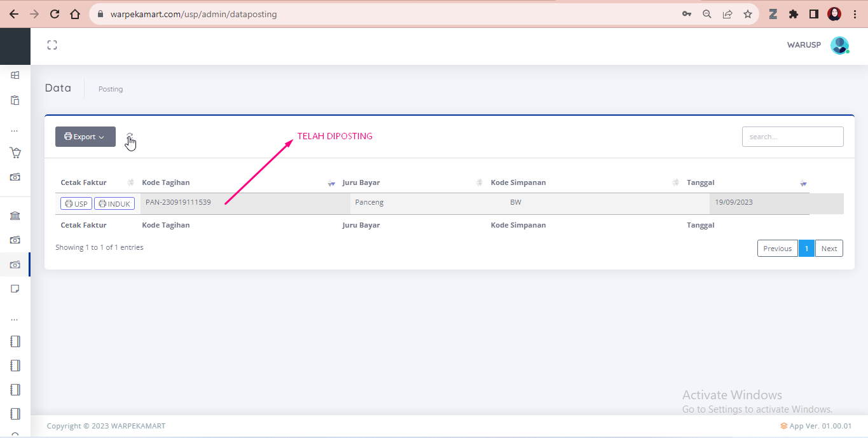Go to the browser home page icon

pyautogui.click(x=75, y=14)
